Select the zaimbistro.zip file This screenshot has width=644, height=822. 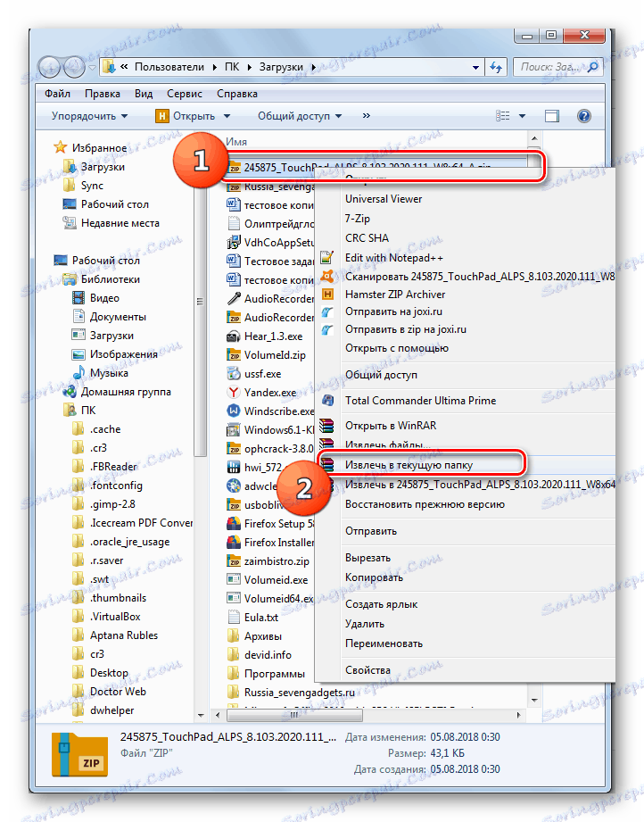[277, 560]
